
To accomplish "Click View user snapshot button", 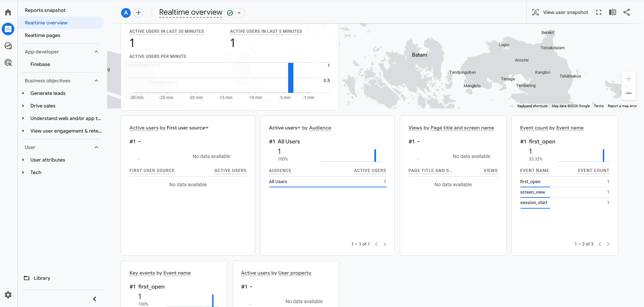I will tap(560, 12).
